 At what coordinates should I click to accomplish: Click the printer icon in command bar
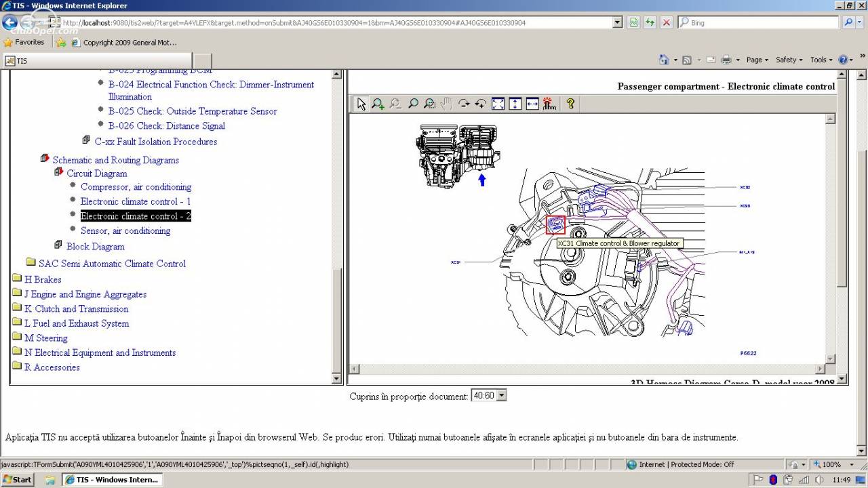pos(726,60)
